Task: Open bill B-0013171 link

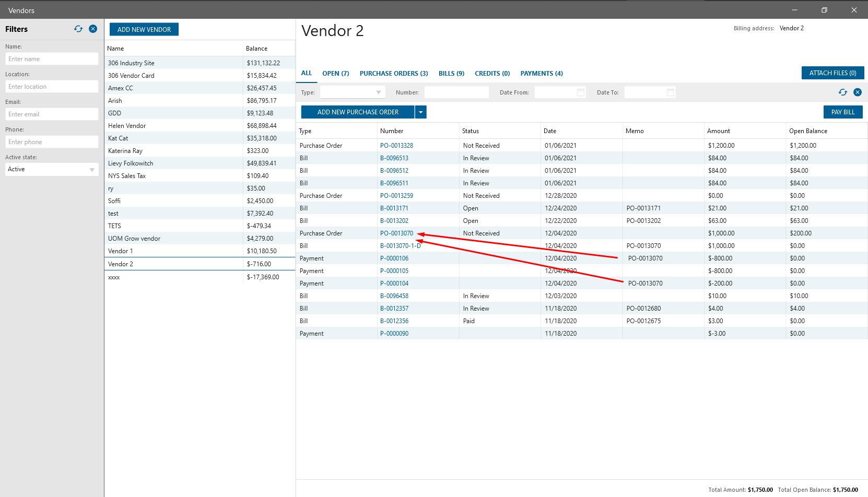Action: (x=394, y=208)
